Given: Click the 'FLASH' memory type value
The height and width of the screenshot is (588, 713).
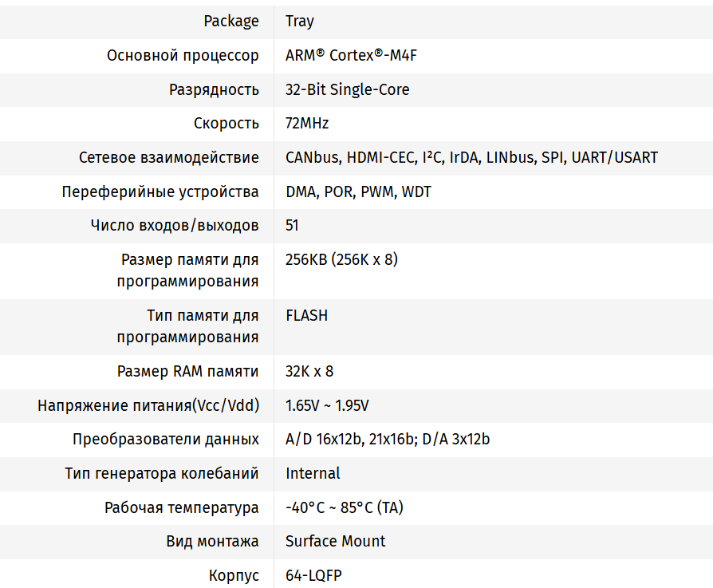Looking at the screenshot, I should pyautogui.click(x=306, y=315).
